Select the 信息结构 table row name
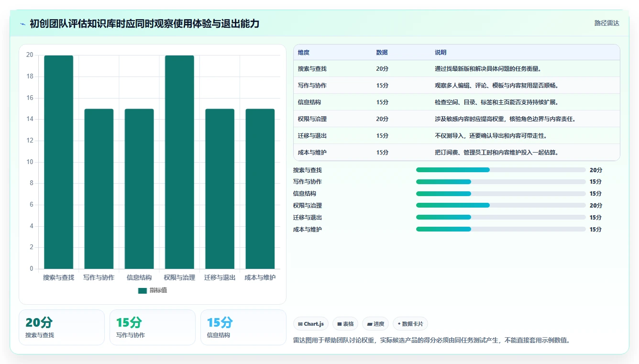 [x=309, y=102]
